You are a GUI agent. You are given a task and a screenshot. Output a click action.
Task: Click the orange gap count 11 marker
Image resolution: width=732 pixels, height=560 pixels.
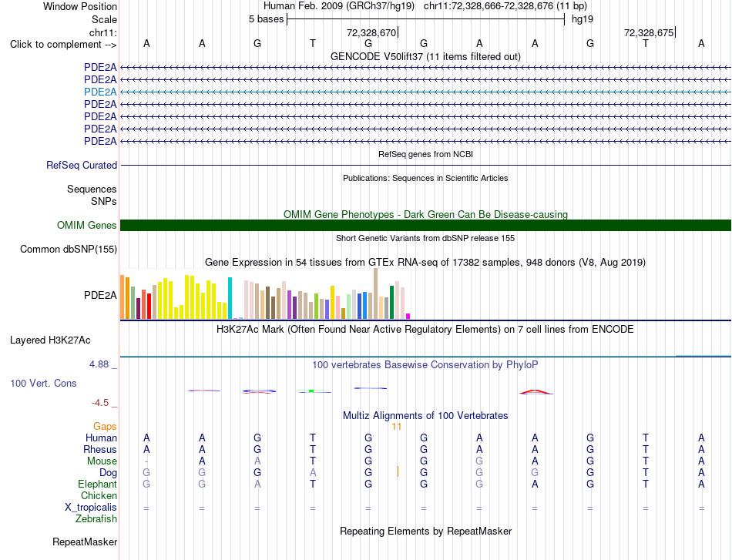[397, 427]
